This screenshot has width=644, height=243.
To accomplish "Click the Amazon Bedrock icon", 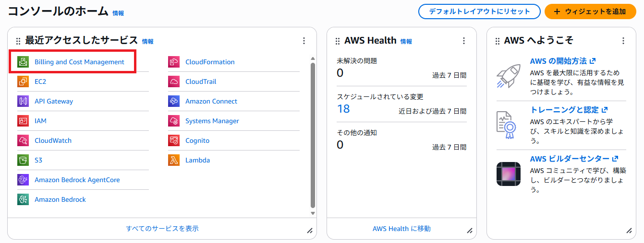I will (23, 199).
